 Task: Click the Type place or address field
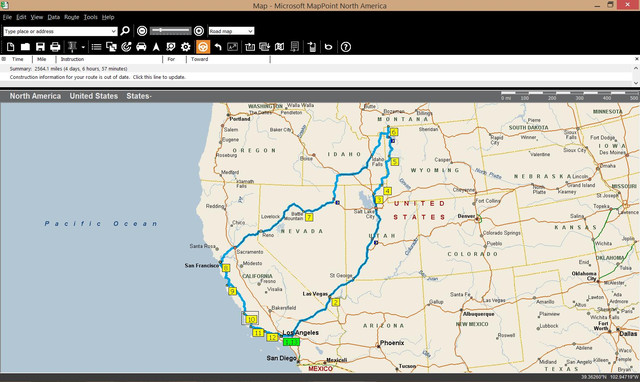click(57, 31)
